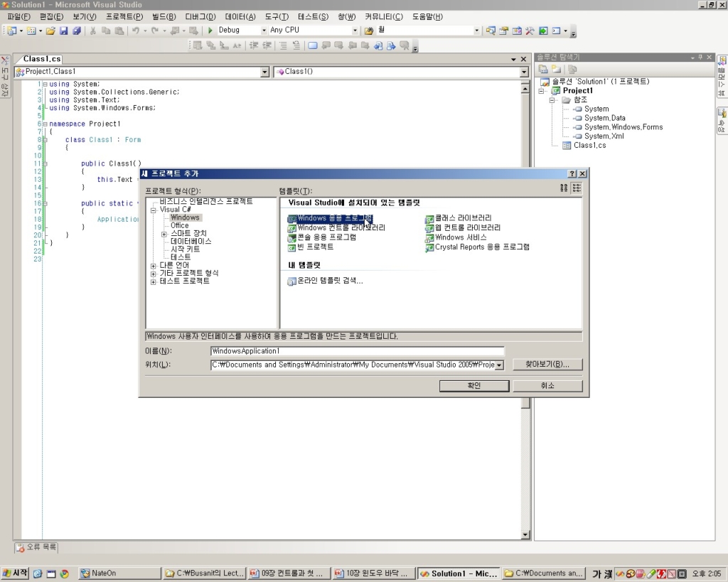
Task: Open Toolbox via wrench-hammer toolbar icon
Action: [530, 31]
